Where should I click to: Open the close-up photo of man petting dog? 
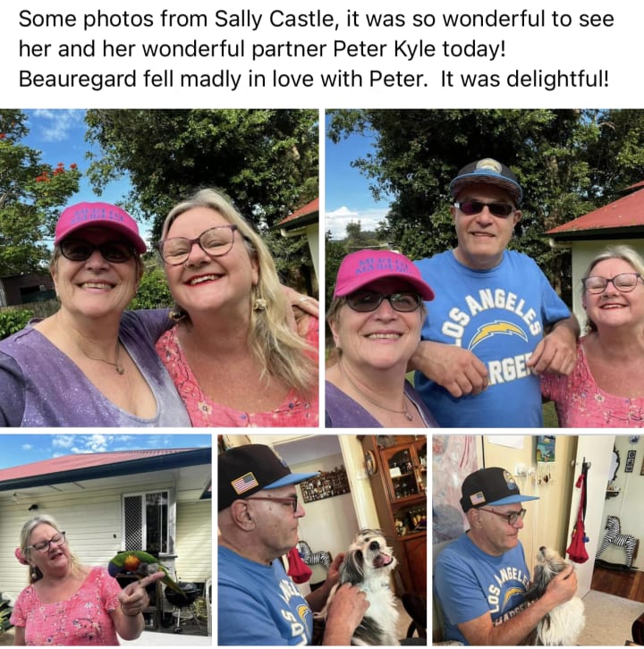click(322, 540)
